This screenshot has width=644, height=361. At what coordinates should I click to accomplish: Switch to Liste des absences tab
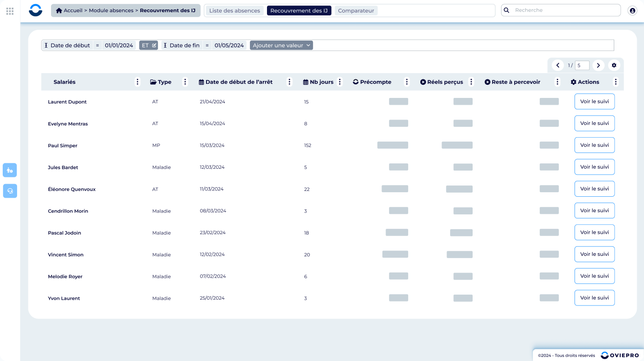coord(235,10)
